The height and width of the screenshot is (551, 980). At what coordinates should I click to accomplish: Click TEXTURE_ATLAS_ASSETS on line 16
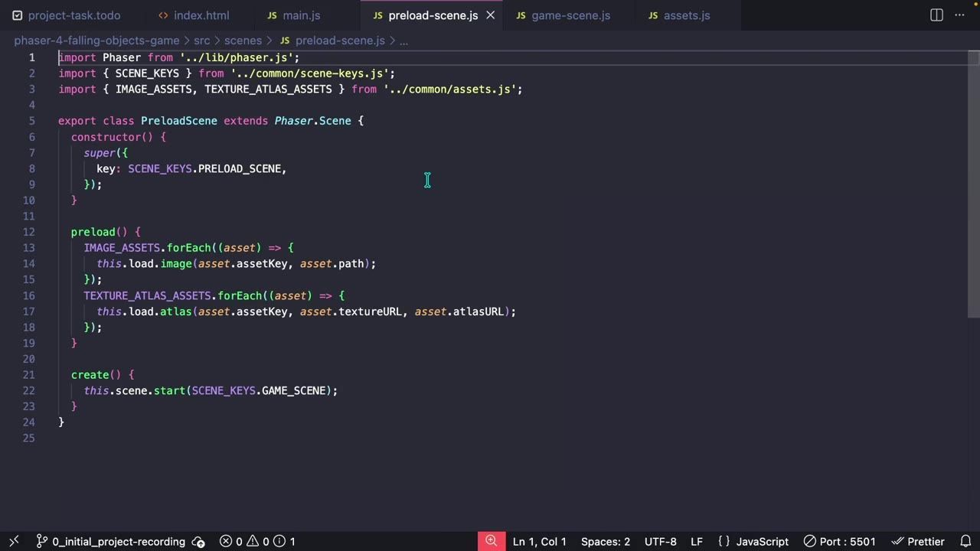(148, 295)
